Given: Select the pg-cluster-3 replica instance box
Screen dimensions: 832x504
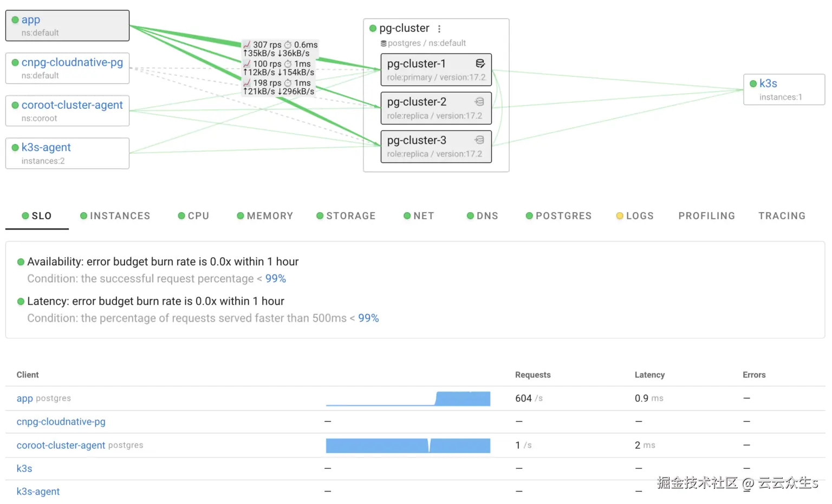Looking at the screenshot, I should [x=436, y=146].
